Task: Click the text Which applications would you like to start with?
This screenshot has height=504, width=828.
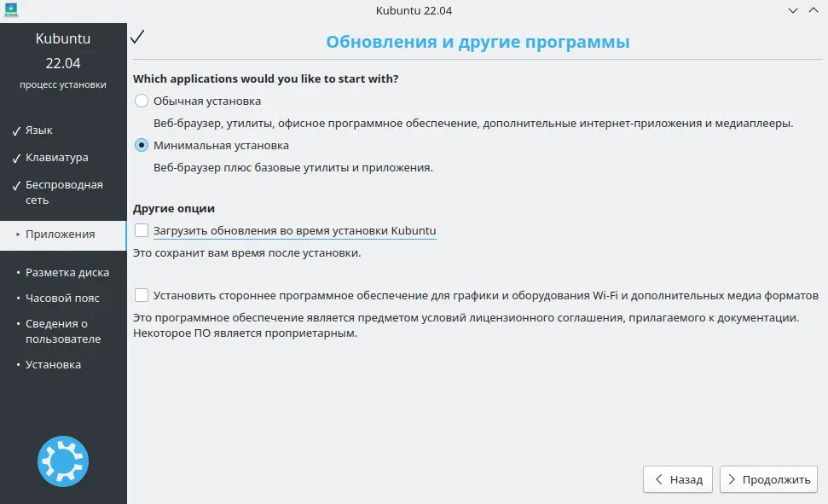Action: pyautogui.click(x=265, y=78)
